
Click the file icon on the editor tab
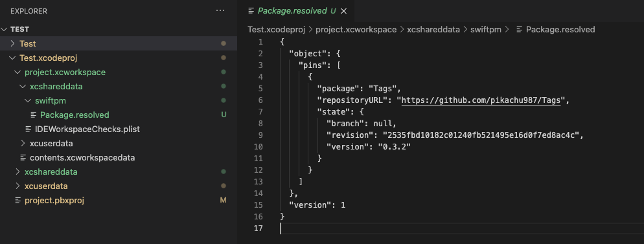251,11
